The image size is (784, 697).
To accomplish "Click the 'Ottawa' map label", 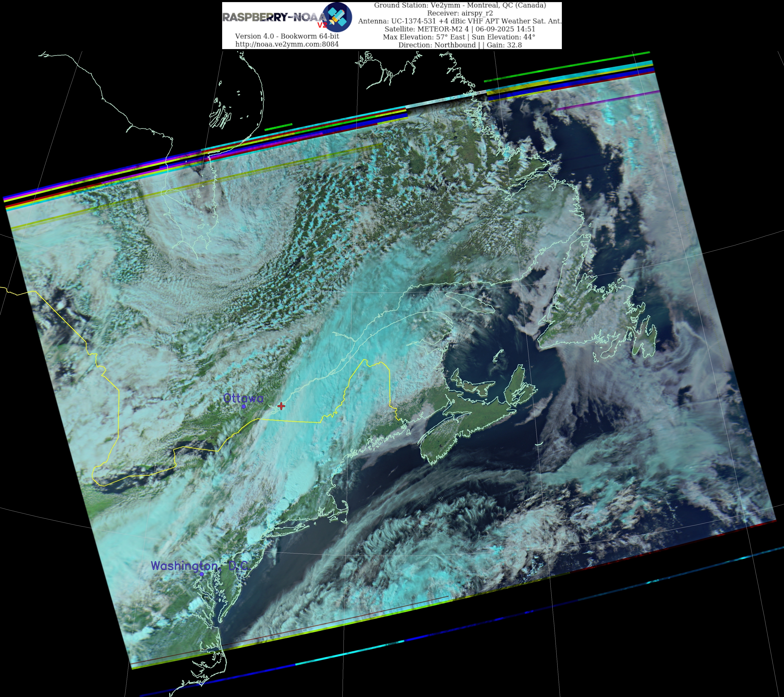I will (243, 398).
